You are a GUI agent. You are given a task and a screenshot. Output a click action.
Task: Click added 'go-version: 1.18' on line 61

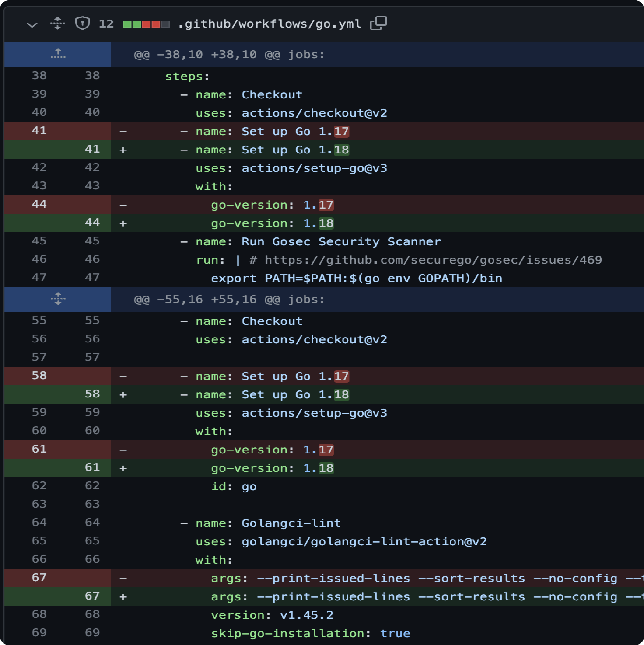coord(272,468)
